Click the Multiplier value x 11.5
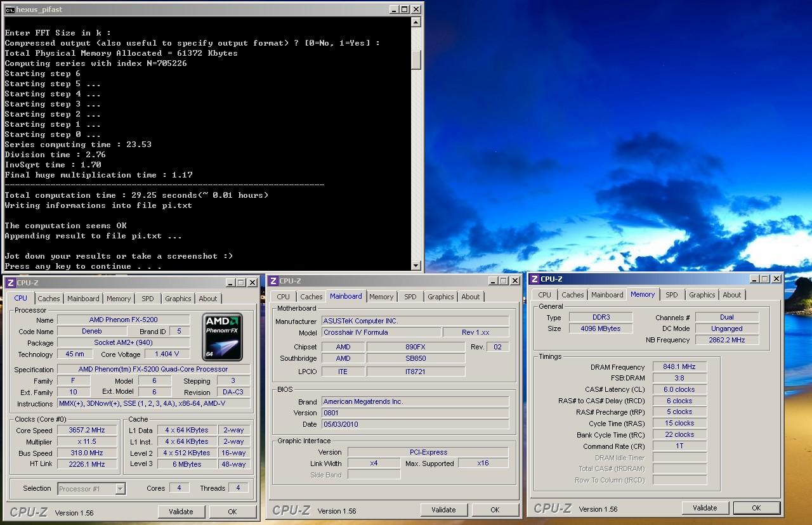The image size is (812, 525). tap(86, 442)
